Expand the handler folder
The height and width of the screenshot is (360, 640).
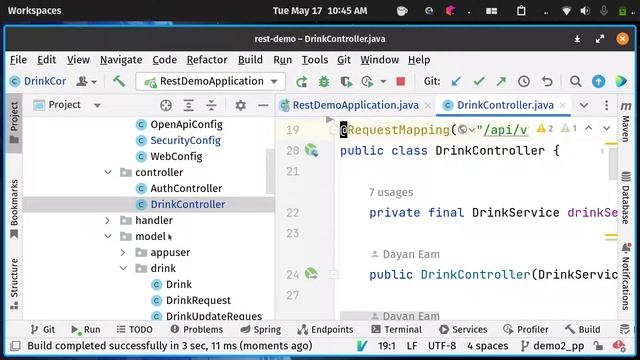(x=108, y=220)
